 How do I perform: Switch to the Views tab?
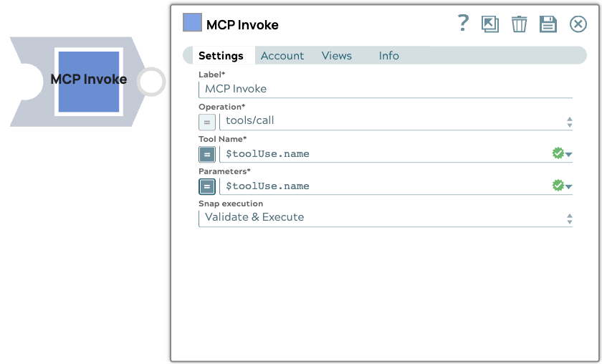point(336,56)
